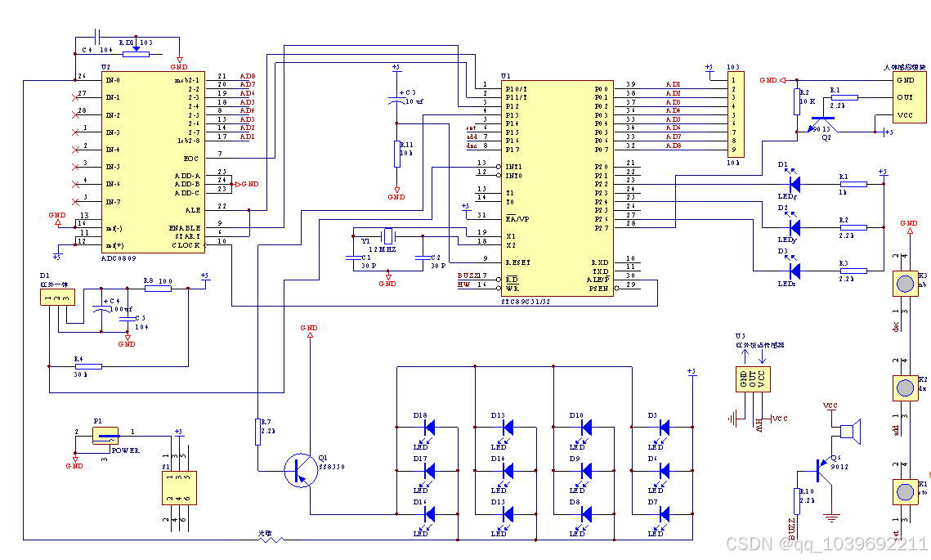
Task: Click the buzzer speaker symbol
Action: point(851,431)
